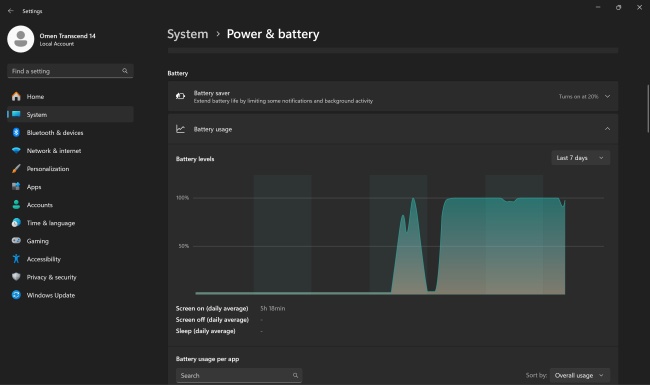Click the 'Sort by:' label
The image size is (650, 385).
click(536, 375)
